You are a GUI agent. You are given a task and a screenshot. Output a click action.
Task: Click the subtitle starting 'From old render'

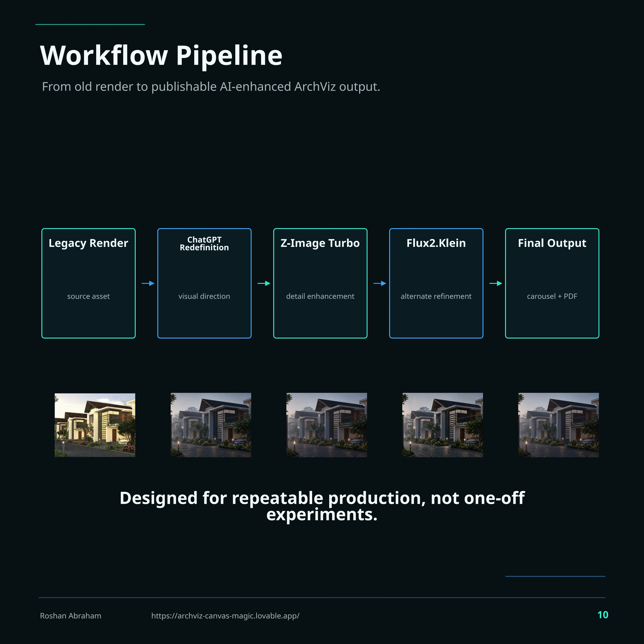coord(211,87)
